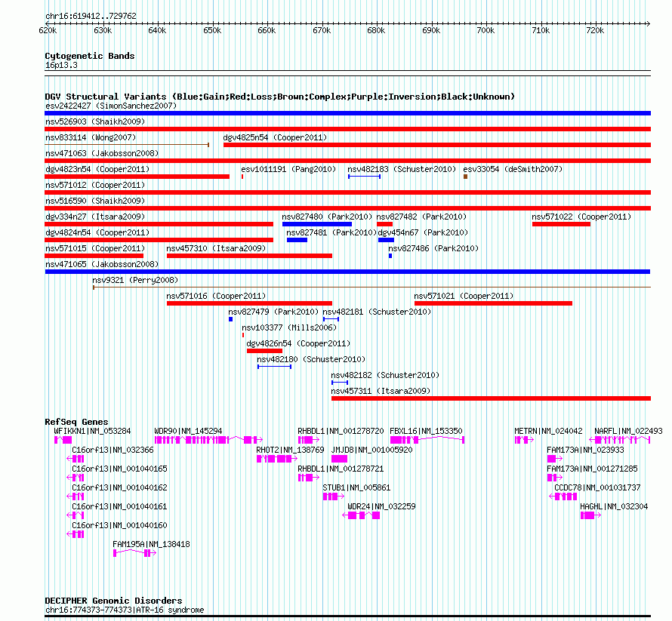Image resolution: width=672 pixels, height=621 pixels.
Task: Click dgv4826n54 (Cooper2011) red bar
Action: tap(264, 351)
